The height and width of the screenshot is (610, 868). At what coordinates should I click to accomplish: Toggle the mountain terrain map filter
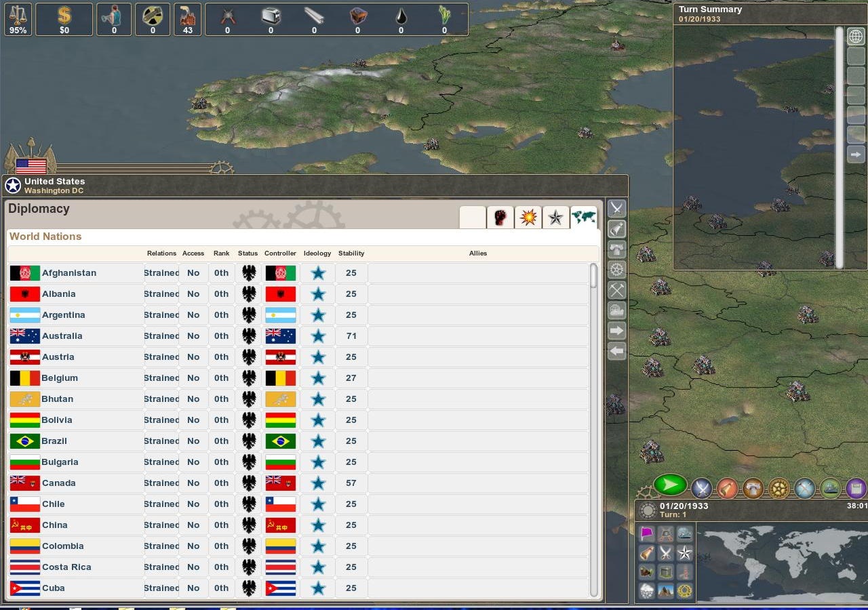point(666,591)
